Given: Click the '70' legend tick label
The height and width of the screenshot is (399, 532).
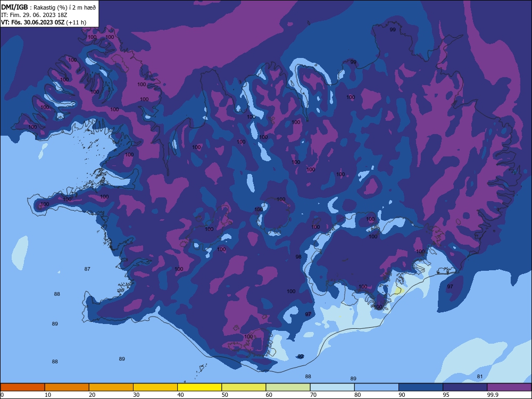Looking at the screenshot, I should click(313, 395).
